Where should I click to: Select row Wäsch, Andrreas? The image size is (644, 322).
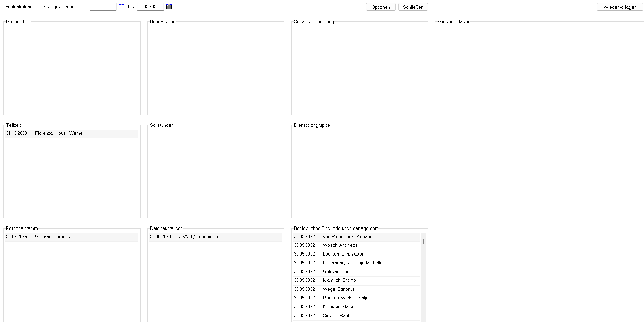pos(356,246)
